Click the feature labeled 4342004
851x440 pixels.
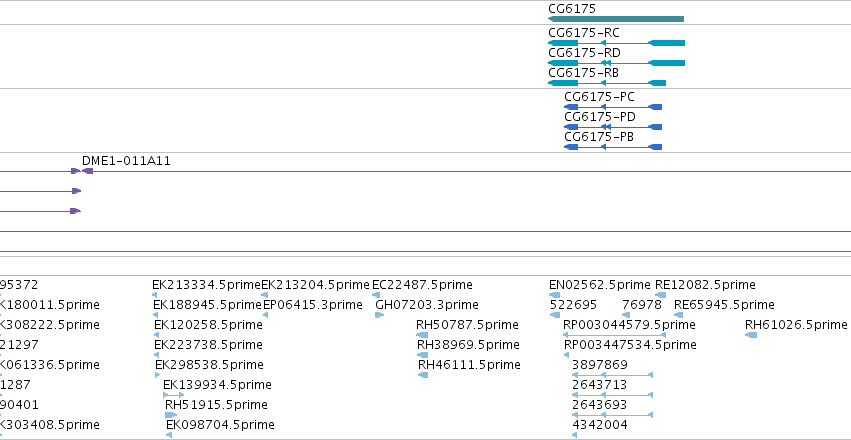pos(575,435)
